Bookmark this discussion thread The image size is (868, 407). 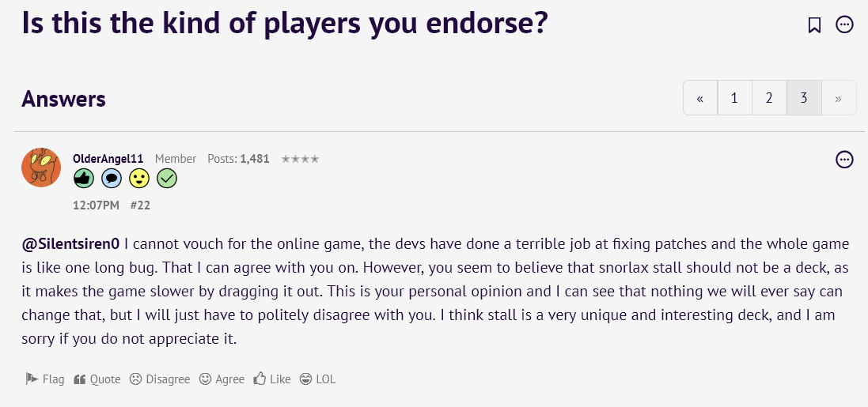814,24
